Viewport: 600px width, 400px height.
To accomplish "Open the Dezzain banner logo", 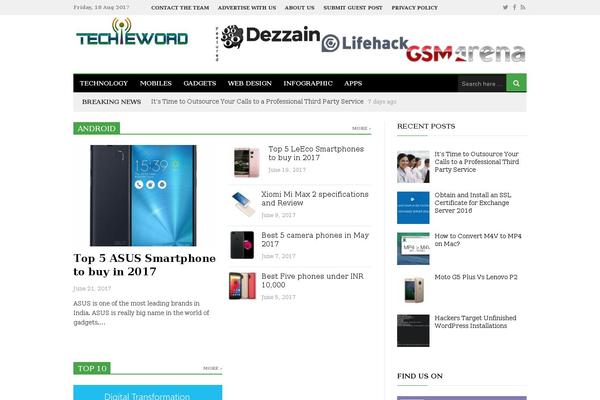I will click(270, 36).
